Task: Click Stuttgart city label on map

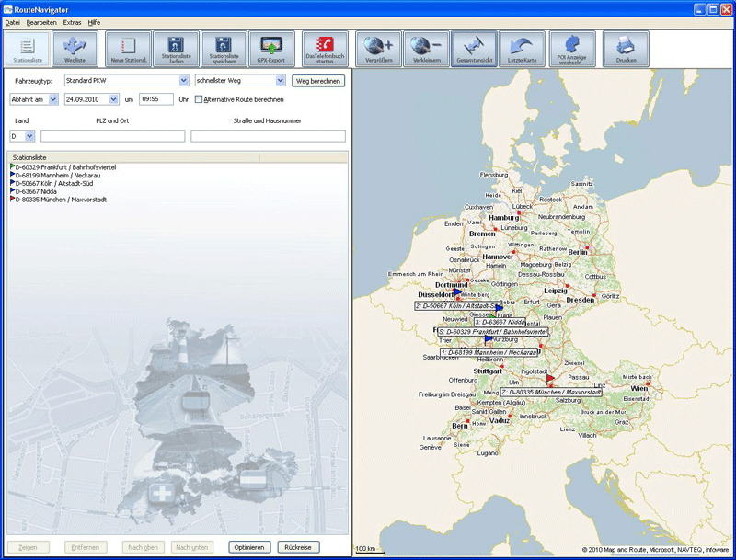Action: tap(488, 371)
